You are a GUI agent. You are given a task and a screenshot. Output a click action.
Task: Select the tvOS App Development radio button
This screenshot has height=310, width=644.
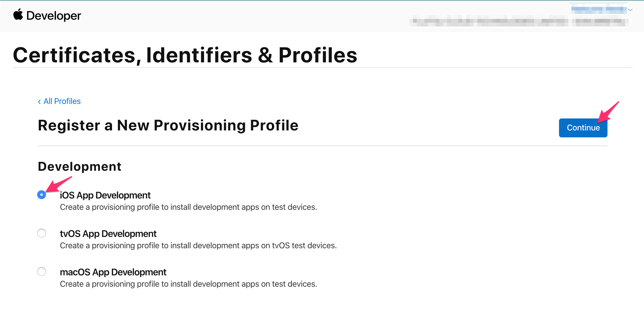click(42, 233)
